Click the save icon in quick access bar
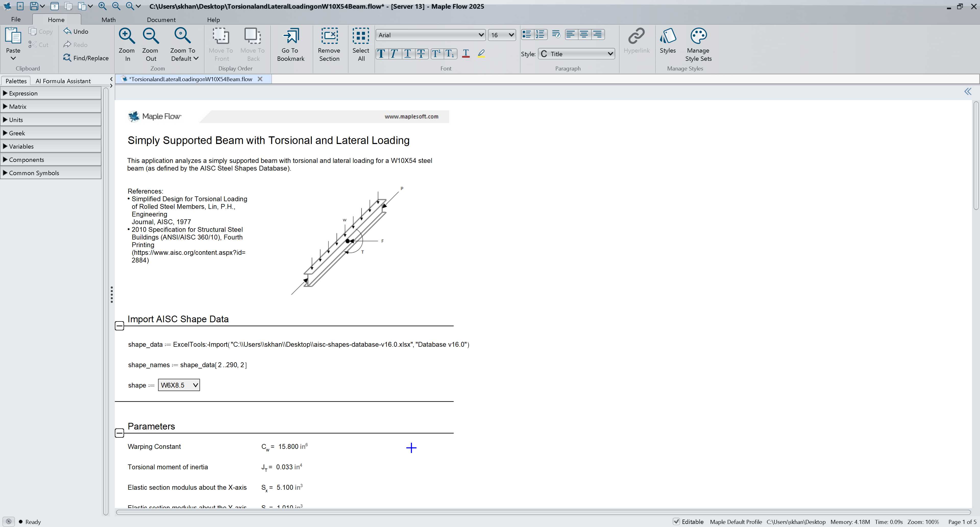 pyautogui.click(x=34, y=6)
